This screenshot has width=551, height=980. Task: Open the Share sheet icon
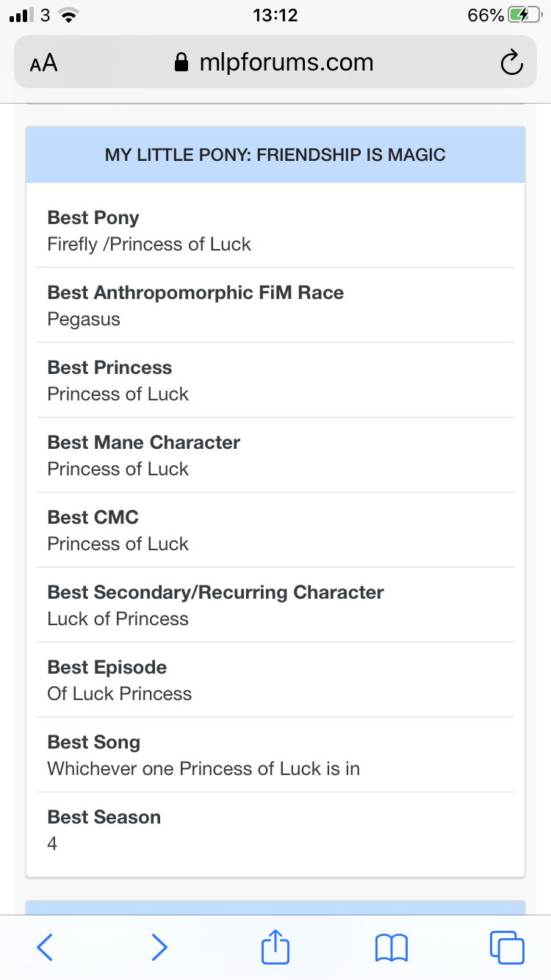pyautogui.click(x=275, y=946)
